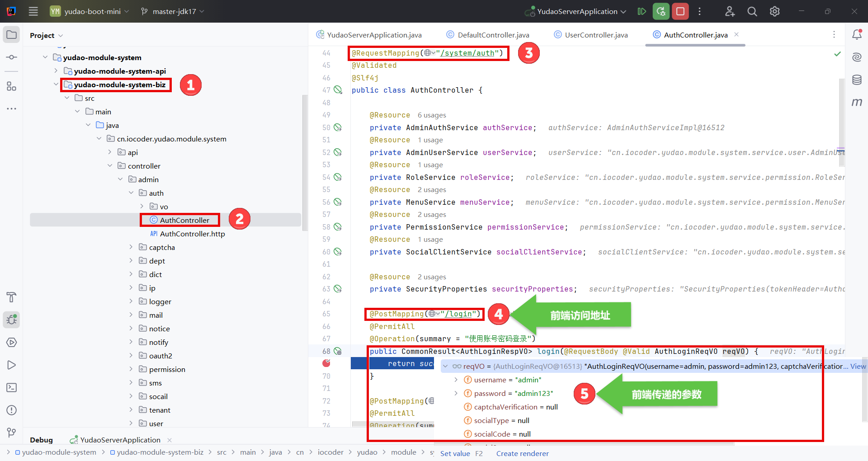The width and height of the screenshot is (868, 461).
Task: Open Search Everywhere magnifier
Action: [752, 11]
